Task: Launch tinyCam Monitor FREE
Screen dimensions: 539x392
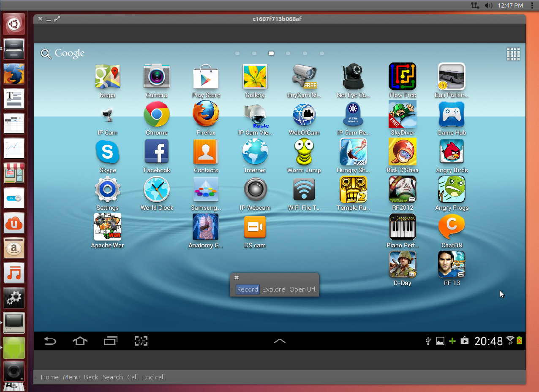Action: click(304, 77)
